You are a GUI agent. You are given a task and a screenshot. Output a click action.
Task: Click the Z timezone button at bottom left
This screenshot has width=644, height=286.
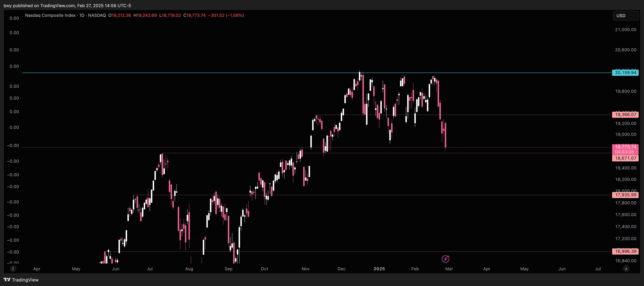coord(13,269)
